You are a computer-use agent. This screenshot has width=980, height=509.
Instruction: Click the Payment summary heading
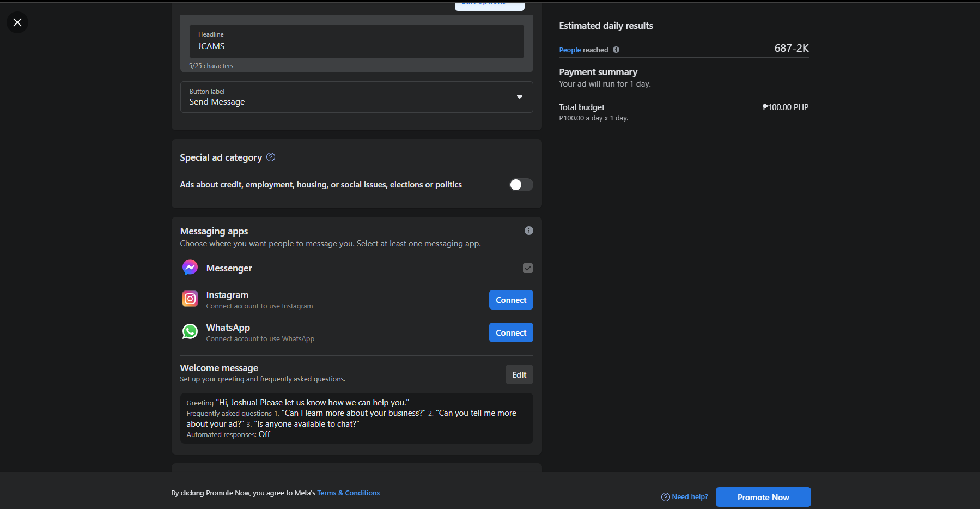598,72
